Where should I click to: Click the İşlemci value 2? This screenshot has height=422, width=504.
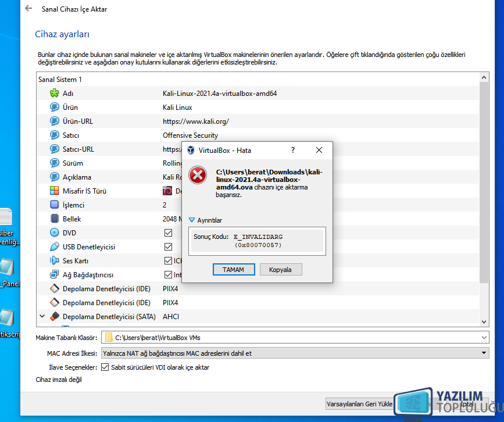[x=165, y=205]
